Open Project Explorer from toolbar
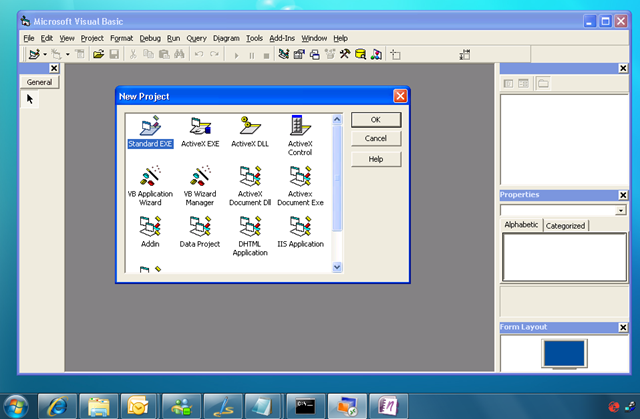This screenshot has height=419, width=640. [284, 54]
